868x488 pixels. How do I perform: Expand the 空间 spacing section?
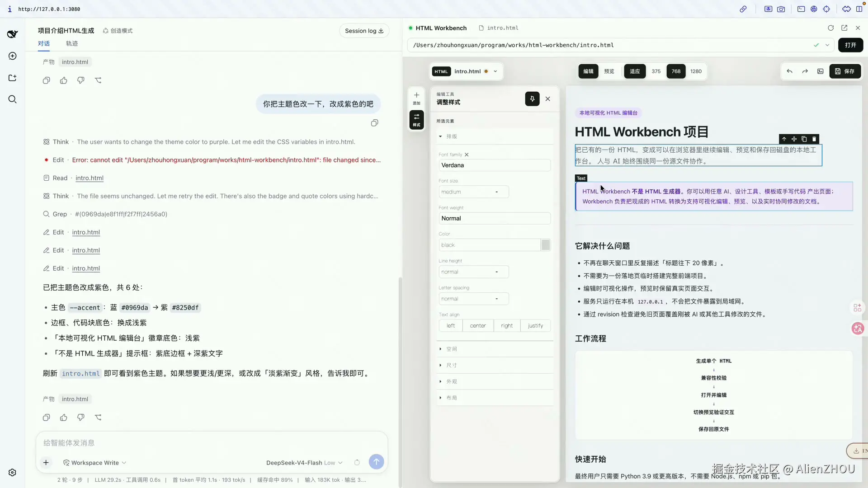coord(495,349)
